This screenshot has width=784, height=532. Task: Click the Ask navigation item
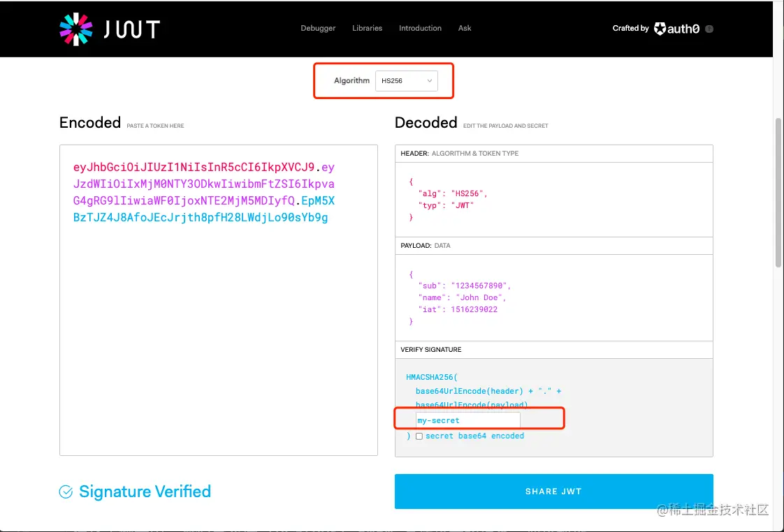(x=465, y=28)
